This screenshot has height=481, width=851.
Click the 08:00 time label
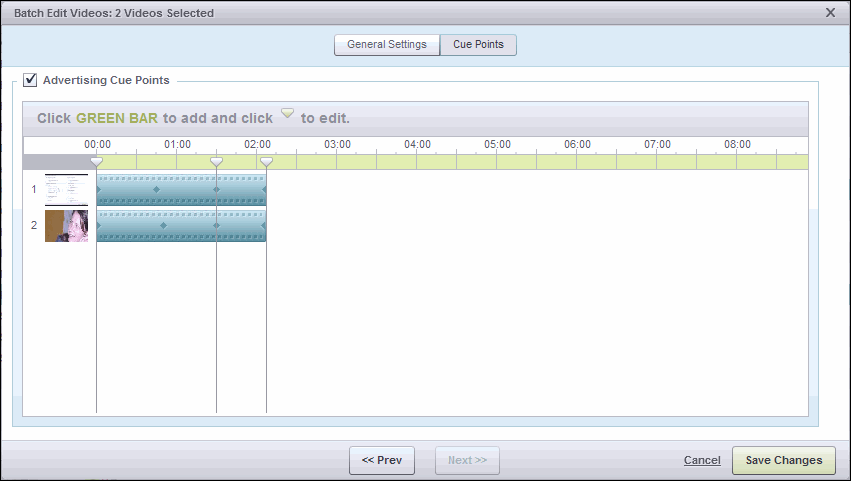(737, 144)
